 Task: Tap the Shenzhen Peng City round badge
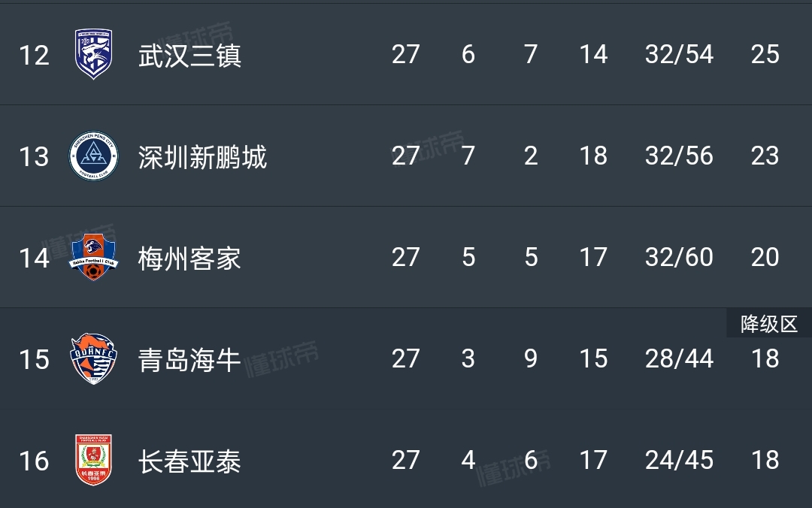pyautogui.click(x=93, y=156)
